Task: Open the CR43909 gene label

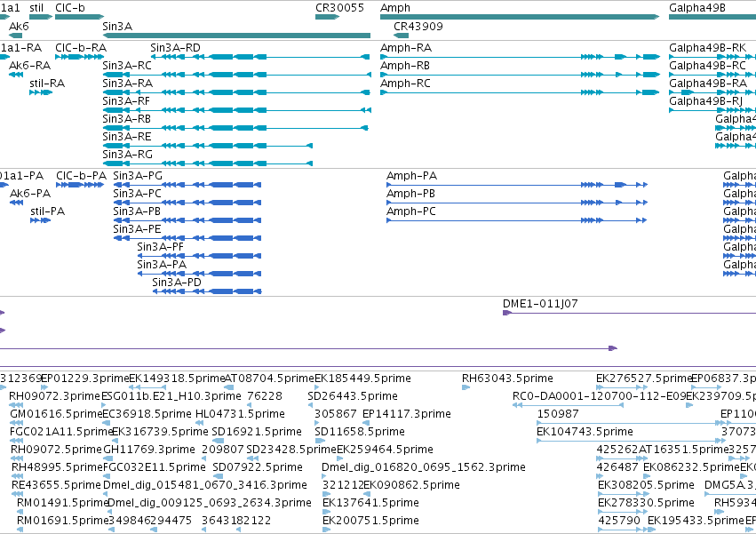Action: coord(418,27)
